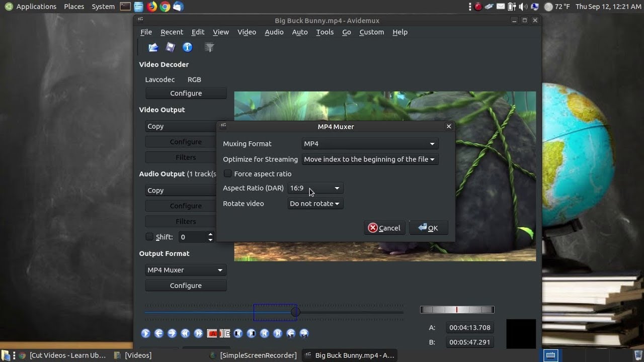
Task: Click the timeline seek slider handle
Action: coord(295,312)
